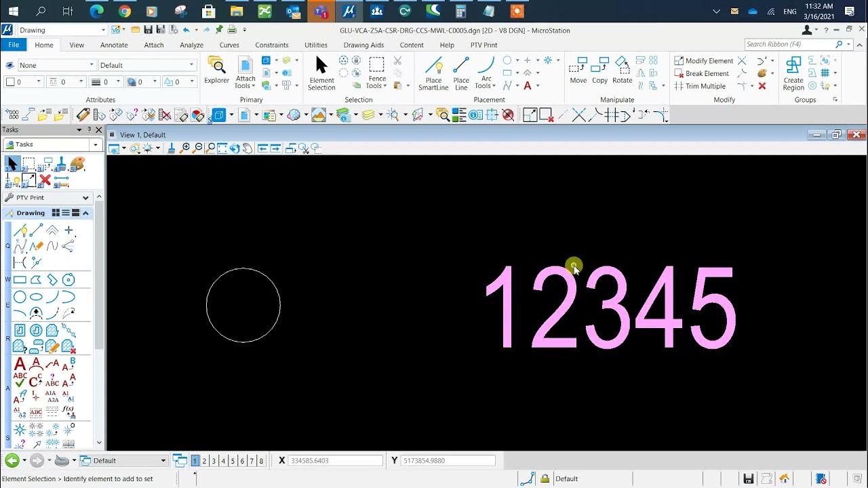Open the File menu tab

click(14, 45)
